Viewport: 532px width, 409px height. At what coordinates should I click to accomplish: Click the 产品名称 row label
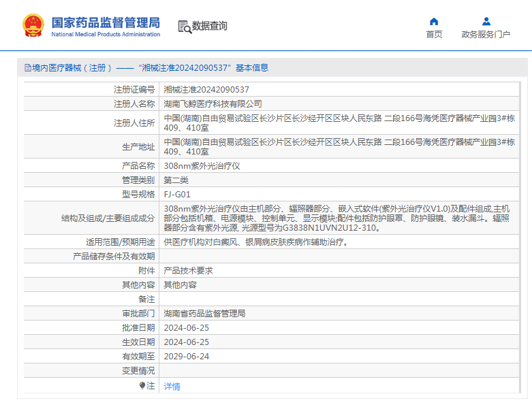(x=138, y=165)
